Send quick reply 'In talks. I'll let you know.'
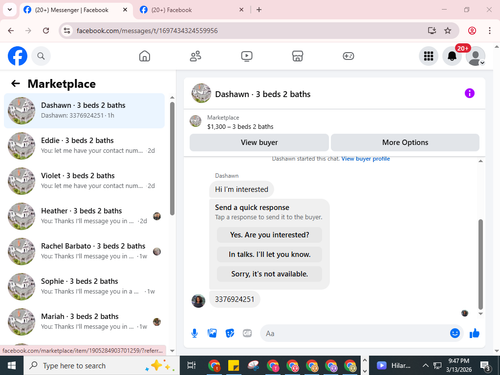500x375 pixels. [x=269, y=254]
